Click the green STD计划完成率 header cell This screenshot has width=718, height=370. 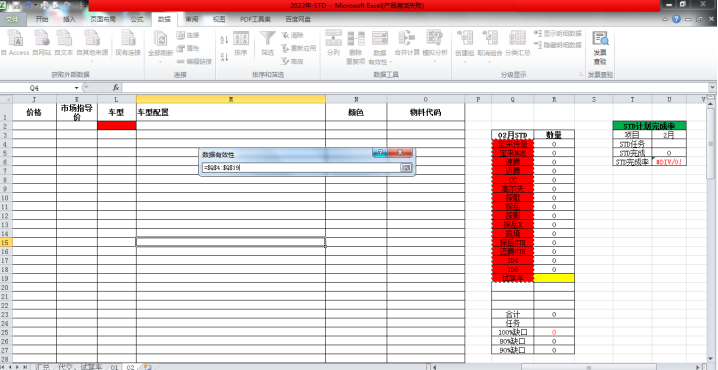click(649, 125)
